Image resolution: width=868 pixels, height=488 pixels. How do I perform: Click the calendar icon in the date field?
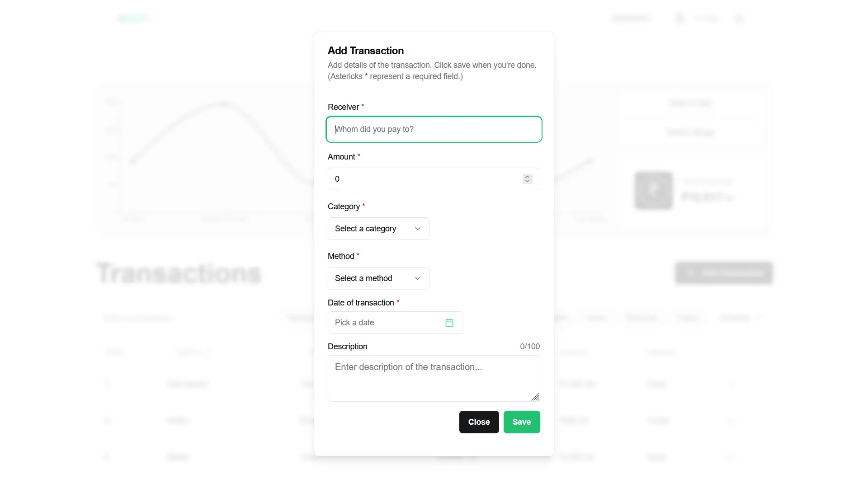[x=449, y=323]
